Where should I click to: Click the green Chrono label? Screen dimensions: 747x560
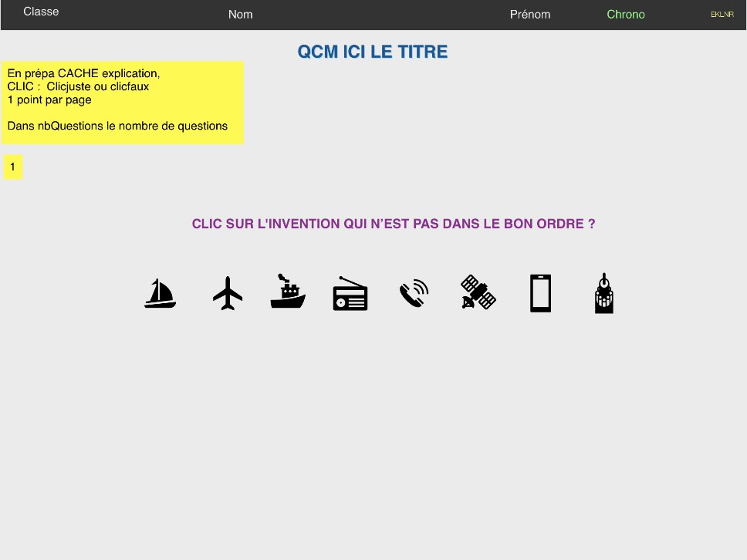coord(626,15)
